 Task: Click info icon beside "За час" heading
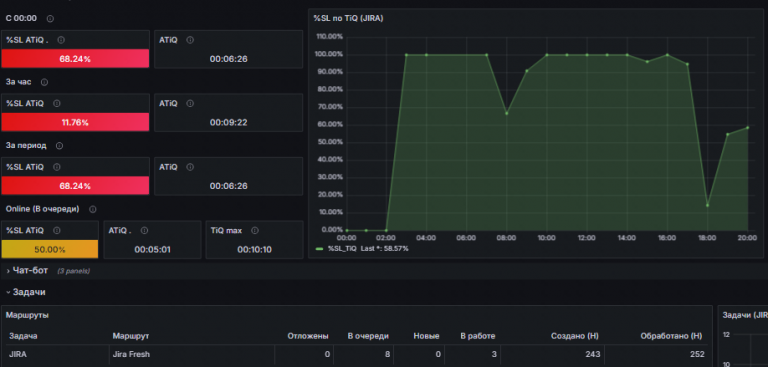(44, 82)
